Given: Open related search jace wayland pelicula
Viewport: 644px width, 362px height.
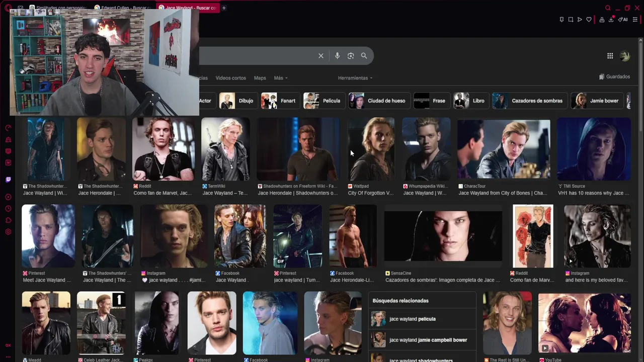Looking at the screenshot, I should pos(422,319).
